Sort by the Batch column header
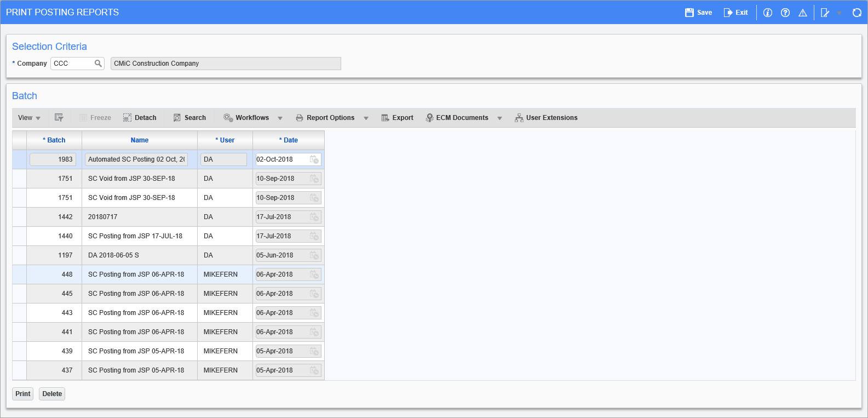Image resolution: width=868 pixels, height=418 pixels. click(x=54, y=140)
